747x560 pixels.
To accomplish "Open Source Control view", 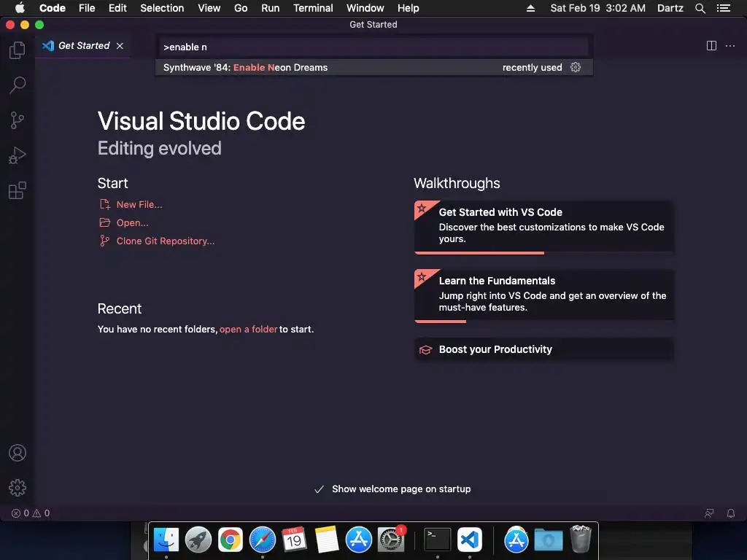I will point(18,120).
